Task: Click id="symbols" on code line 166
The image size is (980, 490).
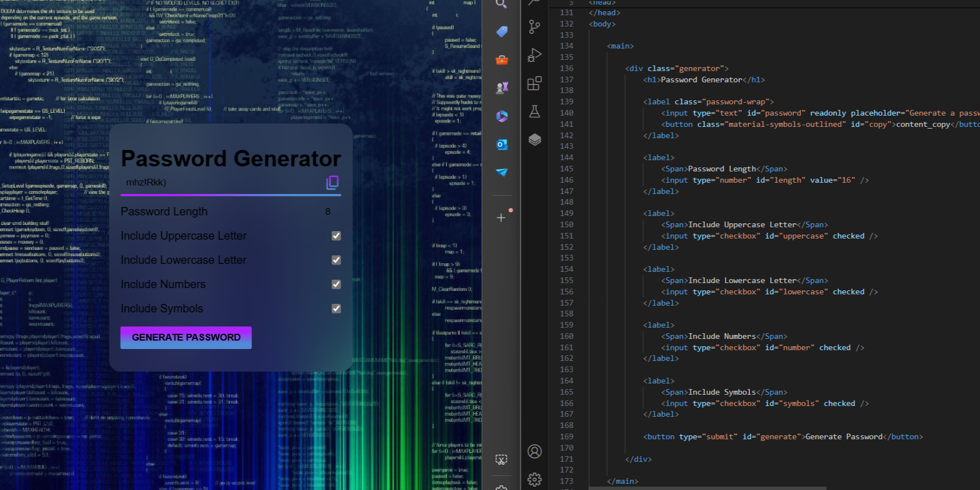Action: tap(792, 403)
